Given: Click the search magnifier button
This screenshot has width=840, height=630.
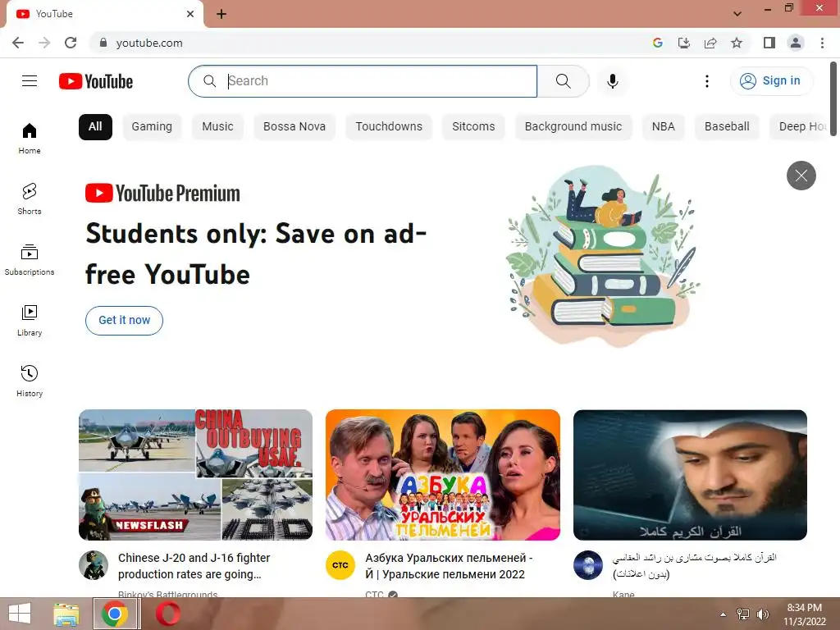Looking at the screenshot, I should click(563, 81).
